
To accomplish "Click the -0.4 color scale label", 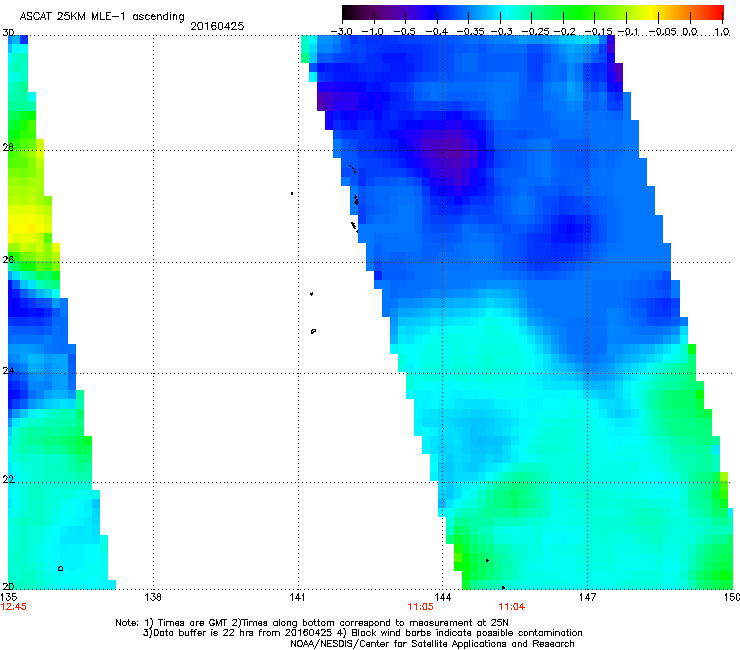I will click(436, 32).
